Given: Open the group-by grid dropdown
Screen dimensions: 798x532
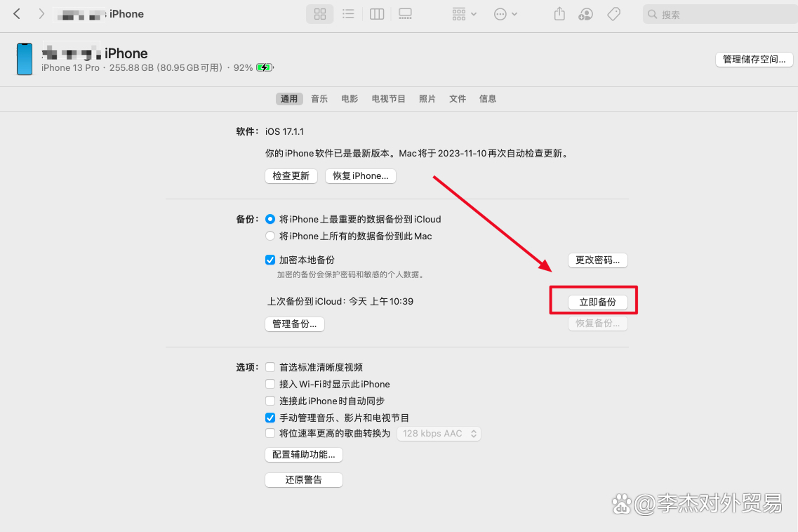Looking at the screenshot, I should click(464, 14).
